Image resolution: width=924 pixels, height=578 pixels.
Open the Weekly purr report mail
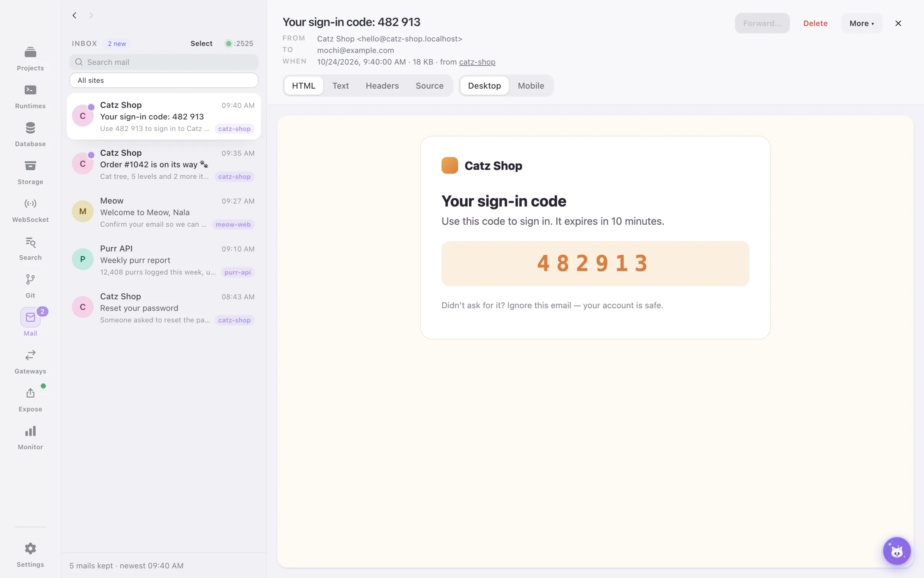[x=164, y=260]
